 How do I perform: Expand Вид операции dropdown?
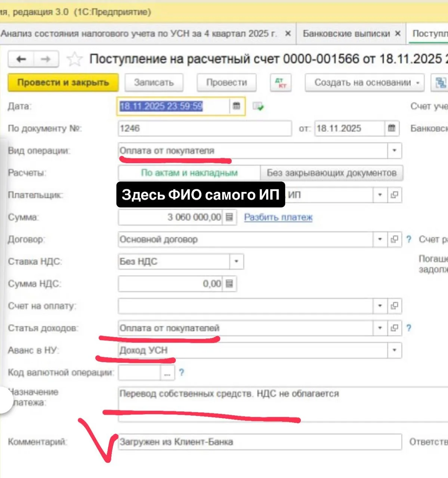tap(395, 150)
